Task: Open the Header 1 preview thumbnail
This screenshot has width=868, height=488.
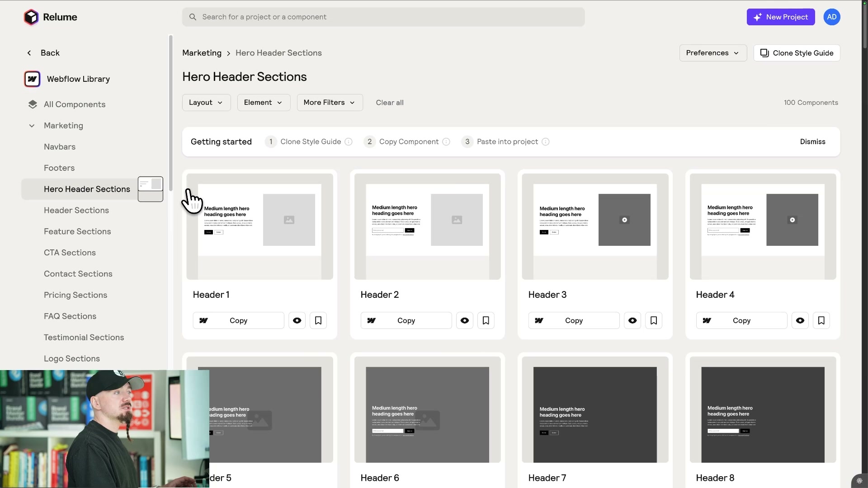Action: tap(259, 226)
